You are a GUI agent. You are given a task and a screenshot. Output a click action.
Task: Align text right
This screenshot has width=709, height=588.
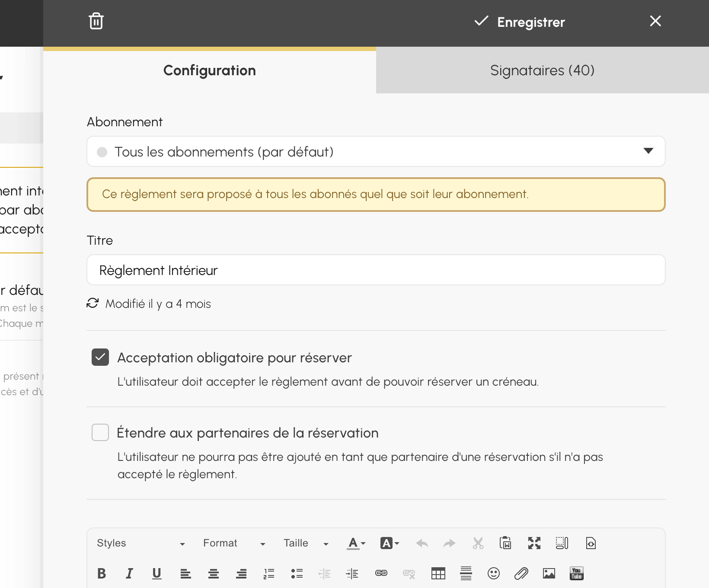[241, 573]
